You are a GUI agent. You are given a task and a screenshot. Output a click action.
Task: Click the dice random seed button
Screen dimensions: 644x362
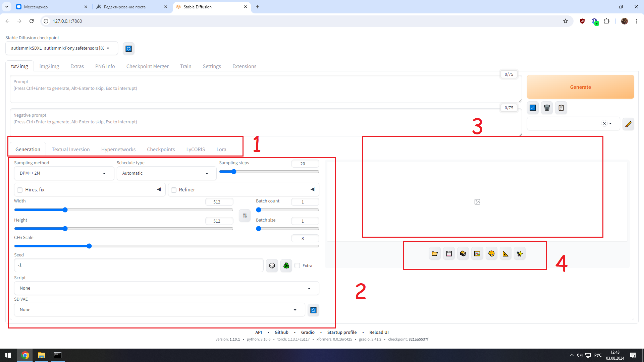point(272,265)
